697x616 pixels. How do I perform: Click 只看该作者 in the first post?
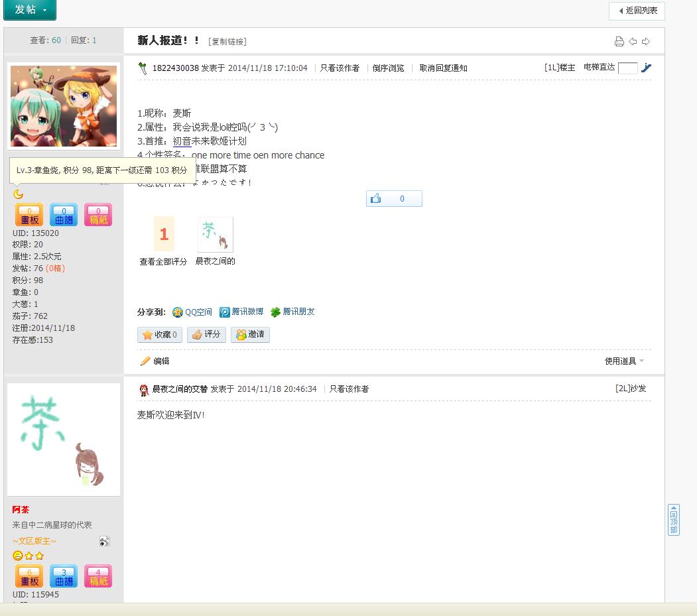tap(340, 68)
